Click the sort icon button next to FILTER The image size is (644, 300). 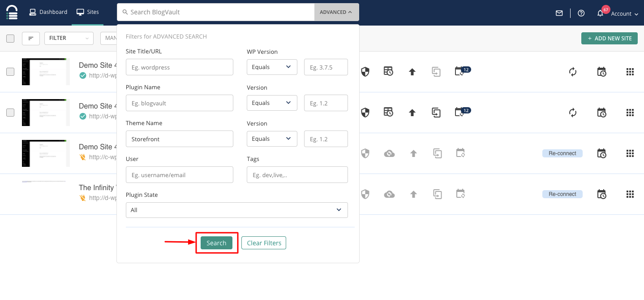pyautogui.click(x=31, y=39)
